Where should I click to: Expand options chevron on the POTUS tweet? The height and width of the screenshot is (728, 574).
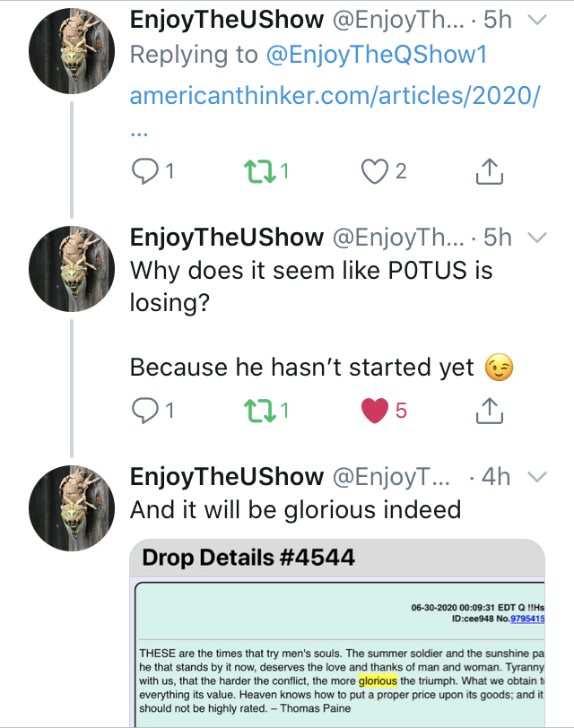pyautogui.click(x=537, y=238)
